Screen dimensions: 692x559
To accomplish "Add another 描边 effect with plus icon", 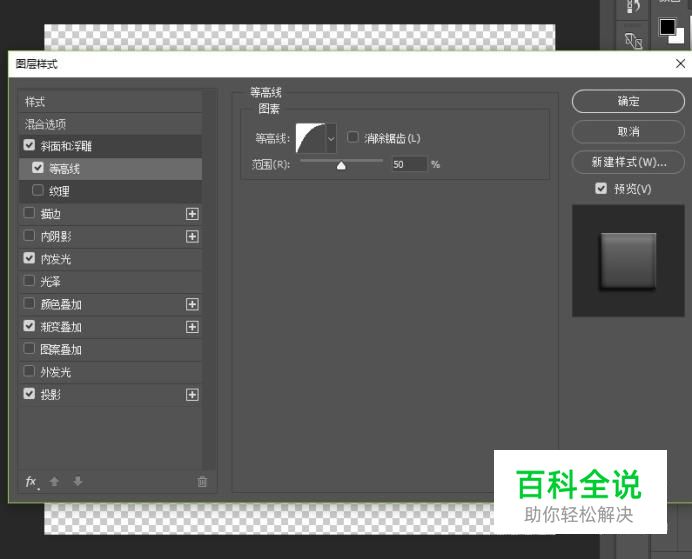I will click(x=192, y=214).
